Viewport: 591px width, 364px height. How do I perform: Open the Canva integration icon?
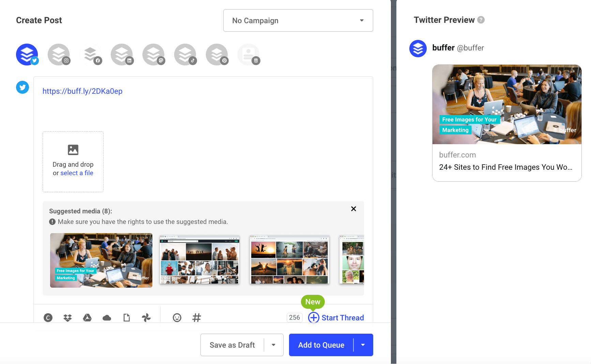click(x=48, y=317)
